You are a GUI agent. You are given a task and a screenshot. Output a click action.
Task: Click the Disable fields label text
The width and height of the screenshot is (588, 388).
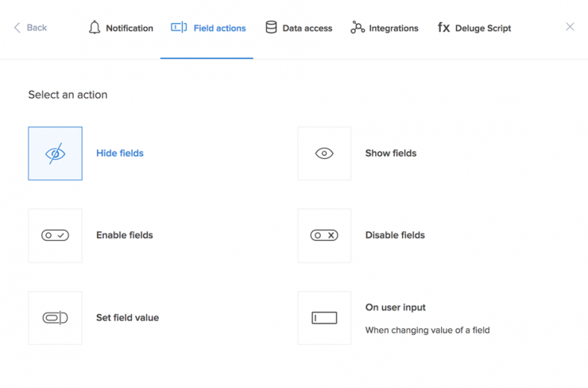pos(395,235)
